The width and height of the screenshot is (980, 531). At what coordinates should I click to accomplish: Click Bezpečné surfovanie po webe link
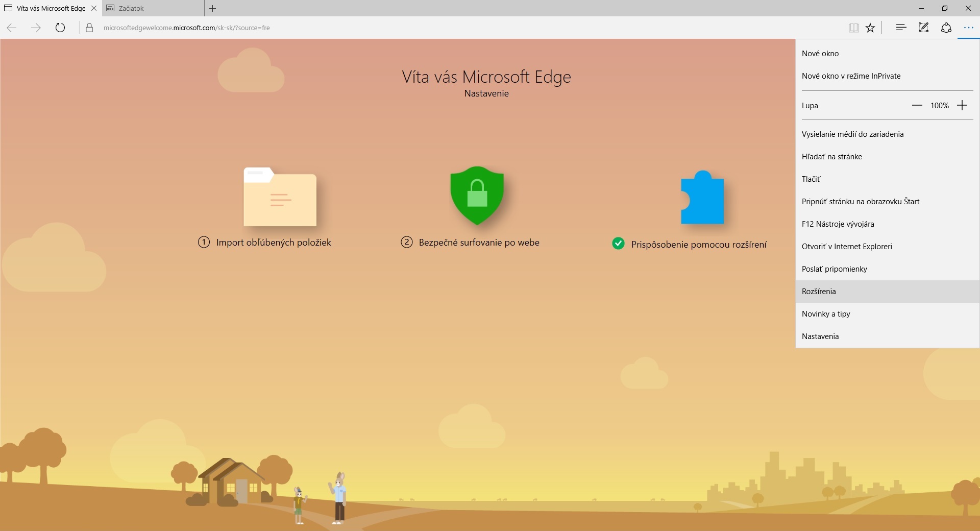pos(479,243)
